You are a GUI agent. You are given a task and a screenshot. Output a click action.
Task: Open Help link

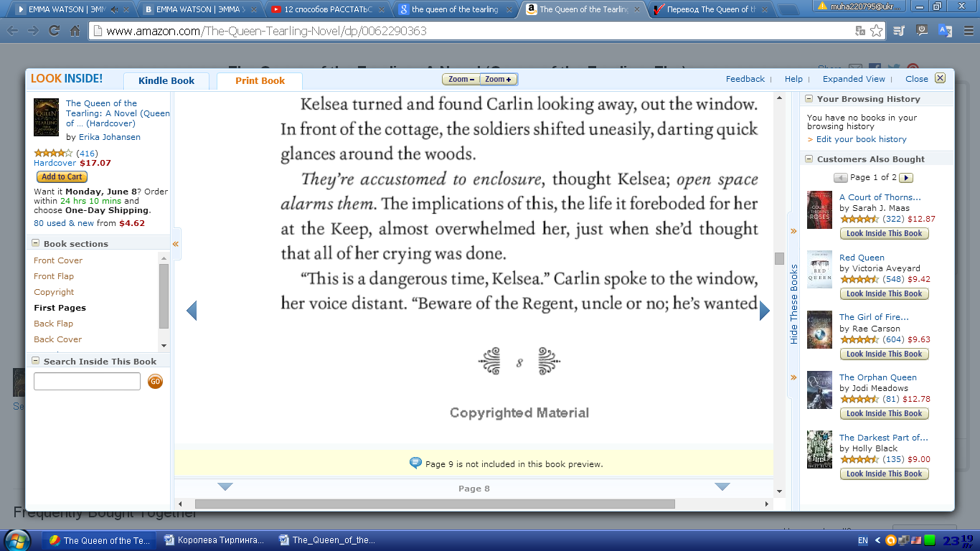click(x=793, y=79)
